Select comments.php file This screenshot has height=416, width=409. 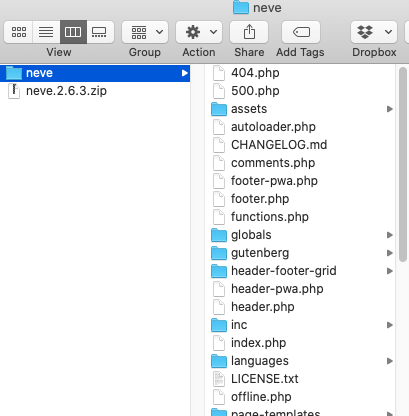(300, 163)
